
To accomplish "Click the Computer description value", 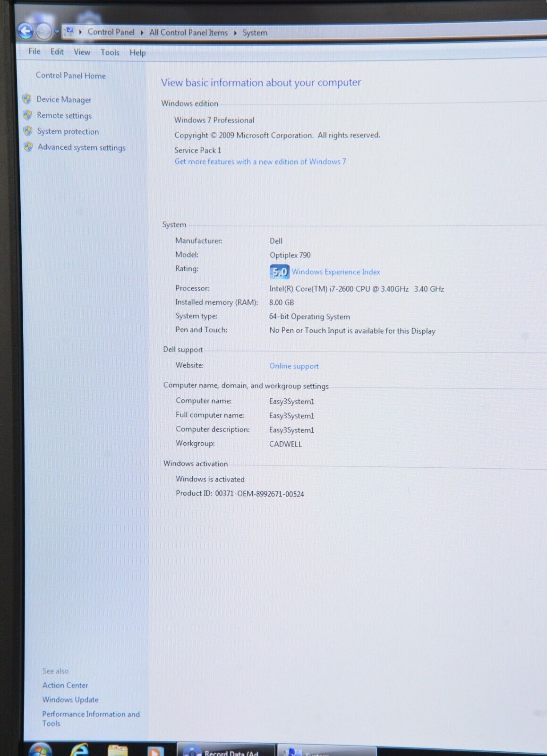I will (291, 430).
